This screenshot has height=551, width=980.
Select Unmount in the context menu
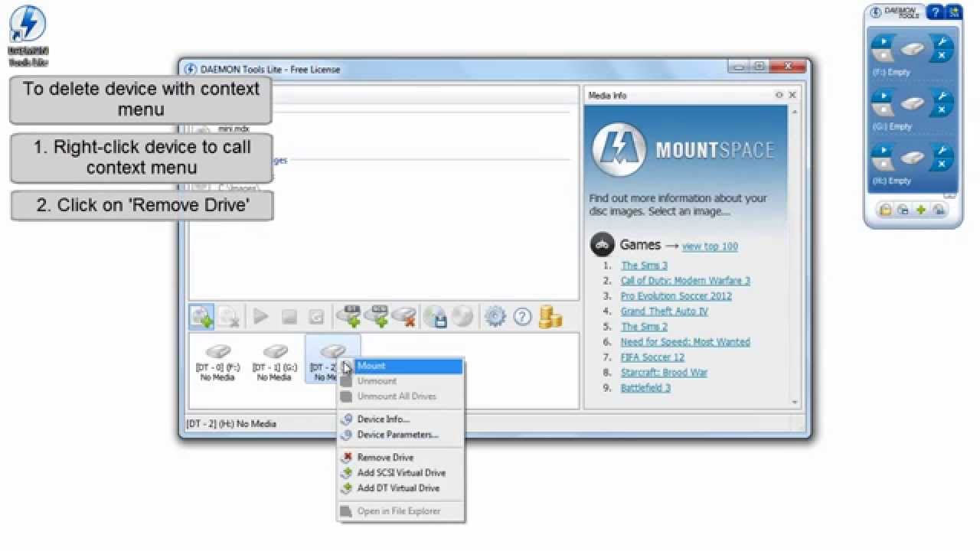(x=400, y=381)
